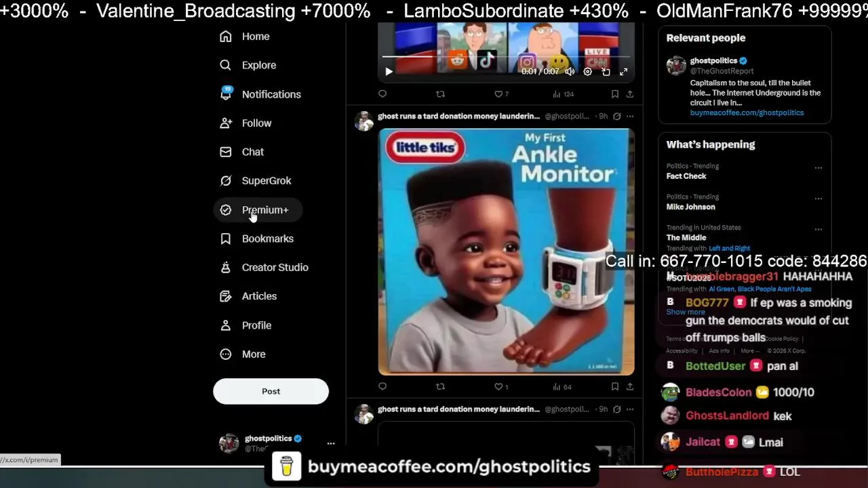Open the Articles icon in sidebar

[x=226, y=296]
